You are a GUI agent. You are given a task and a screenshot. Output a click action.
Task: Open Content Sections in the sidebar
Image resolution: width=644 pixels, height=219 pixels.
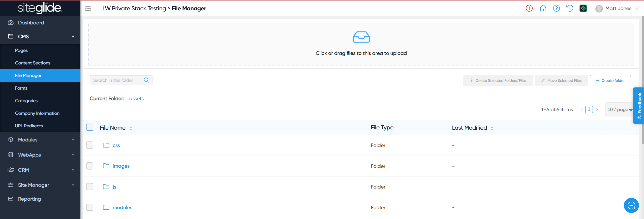[33, 63]
